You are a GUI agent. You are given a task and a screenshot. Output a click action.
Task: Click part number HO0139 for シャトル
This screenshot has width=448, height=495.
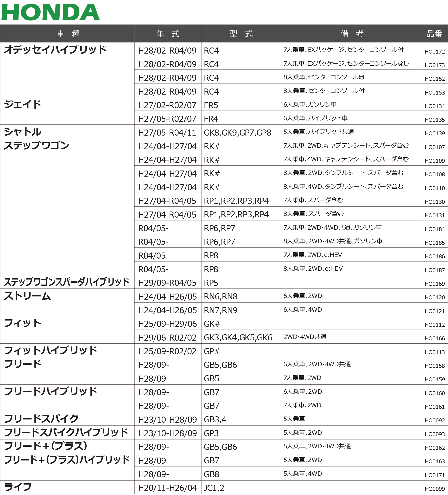434,133
